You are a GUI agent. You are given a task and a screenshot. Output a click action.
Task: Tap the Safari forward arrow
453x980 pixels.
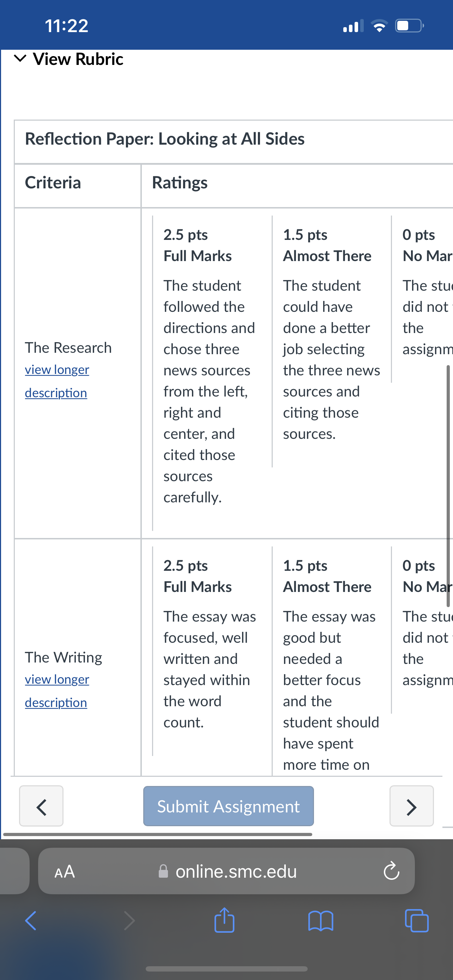(x=129, y=921)
